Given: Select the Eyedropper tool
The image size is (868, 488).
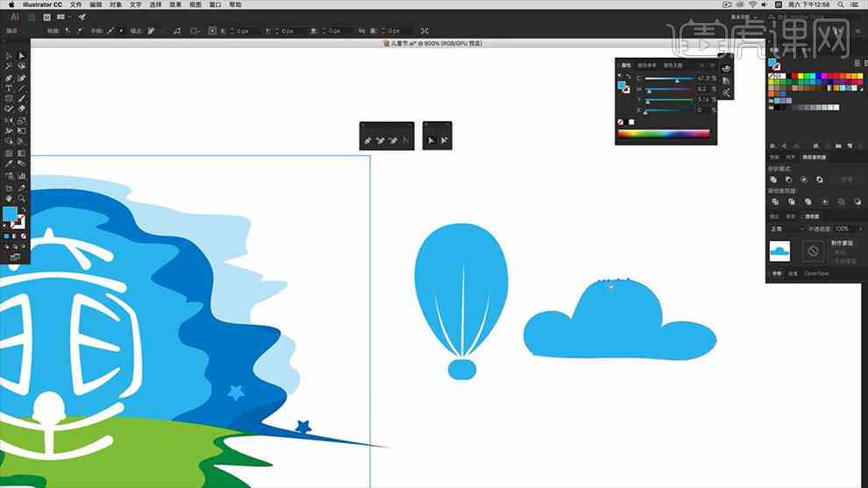Looking at the screenshot, I should 9,164.
